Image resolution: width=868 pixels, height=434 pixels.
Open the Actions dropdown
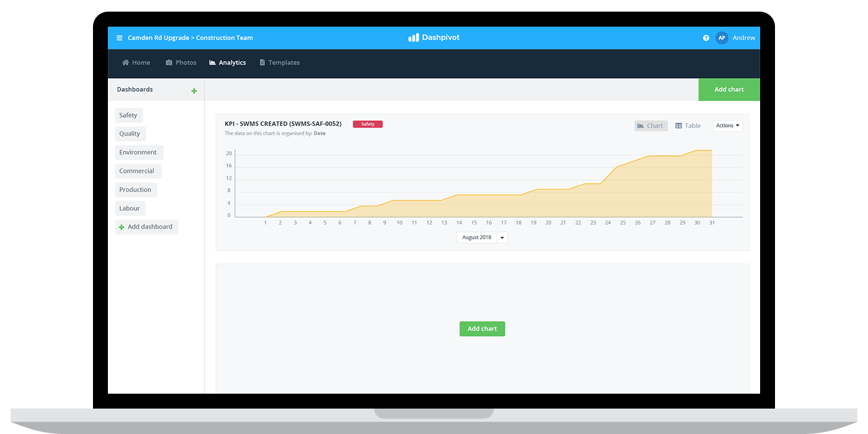point(727,126)
